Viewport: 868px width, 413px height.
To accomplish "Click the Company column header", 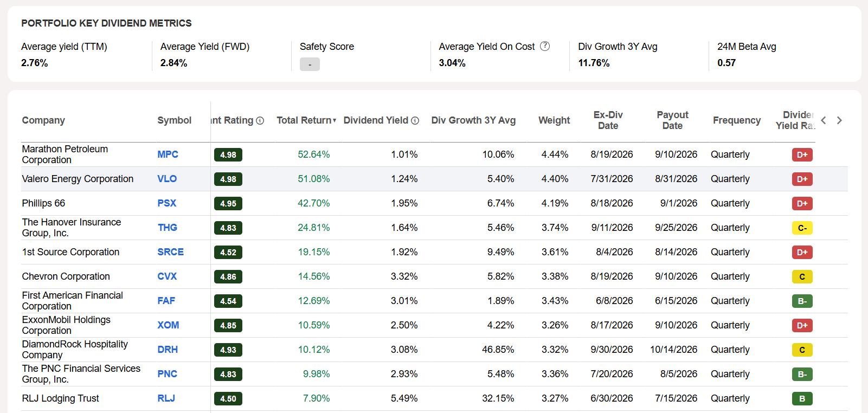I will (43, 120).
